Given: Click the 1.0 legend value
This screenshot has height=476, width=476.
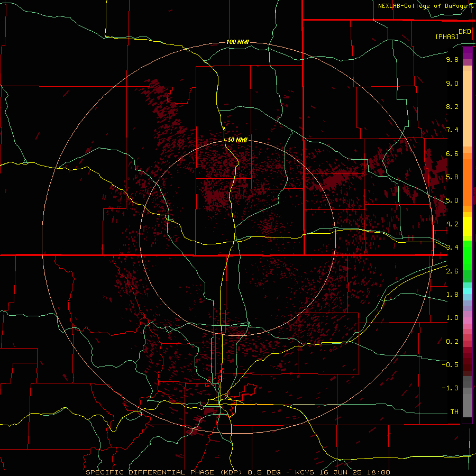Looking at the screenshot, I should [x=452, y=318].
